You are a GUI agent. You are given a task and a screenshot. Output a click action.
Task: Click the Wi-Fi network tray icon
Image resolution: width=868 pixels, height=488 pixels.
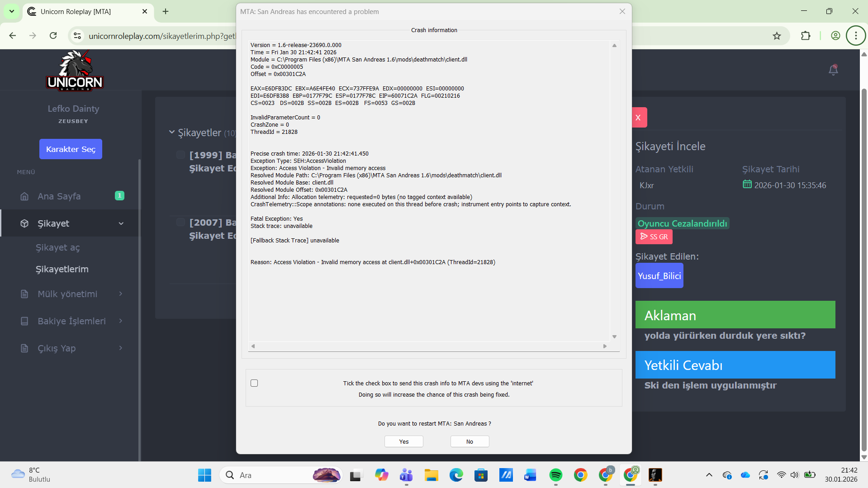[781, 475]
